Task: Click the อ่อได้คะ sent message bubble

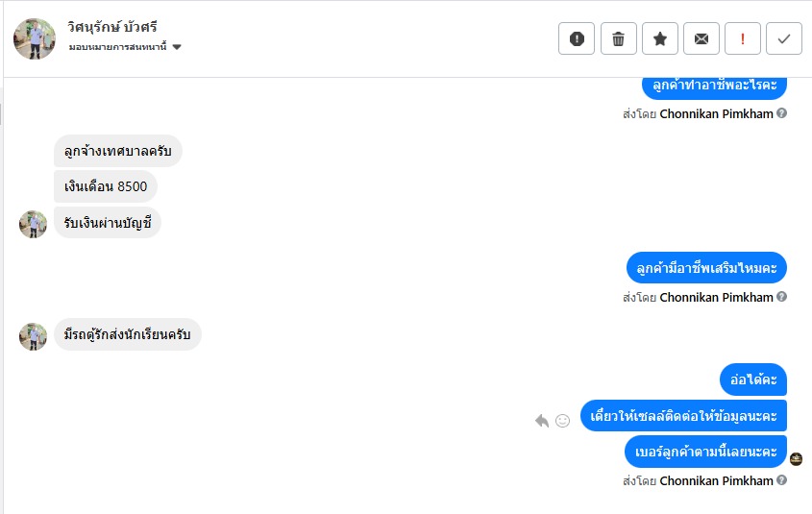Action: [753, 379]
